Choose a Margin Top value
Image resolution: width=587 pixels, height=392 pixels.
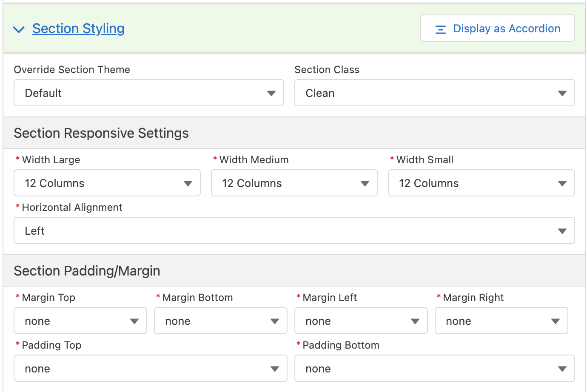(80, 321)
